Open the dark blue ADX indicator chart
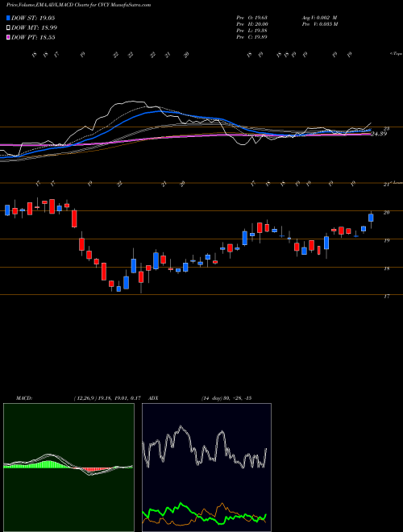The width and height of the screenshot is (403, 532). pyautogui.click(x=206, y=468)
